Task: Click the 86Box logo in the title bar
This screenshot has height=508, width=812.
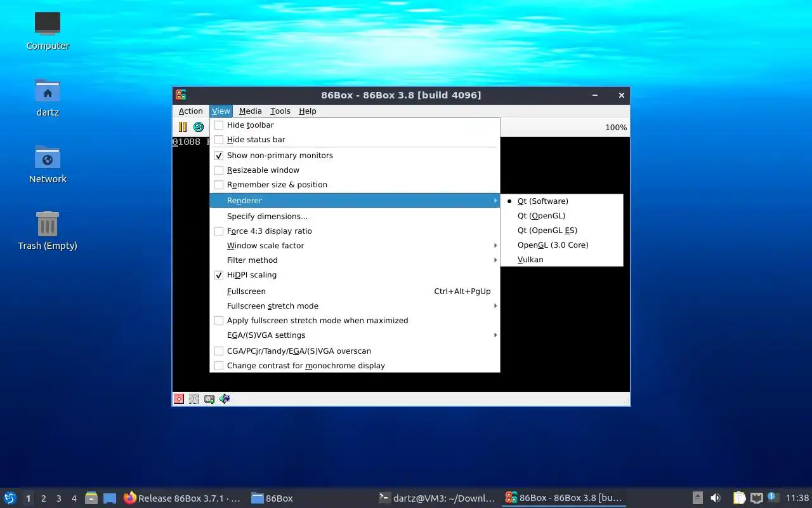Action: (181, 95)
